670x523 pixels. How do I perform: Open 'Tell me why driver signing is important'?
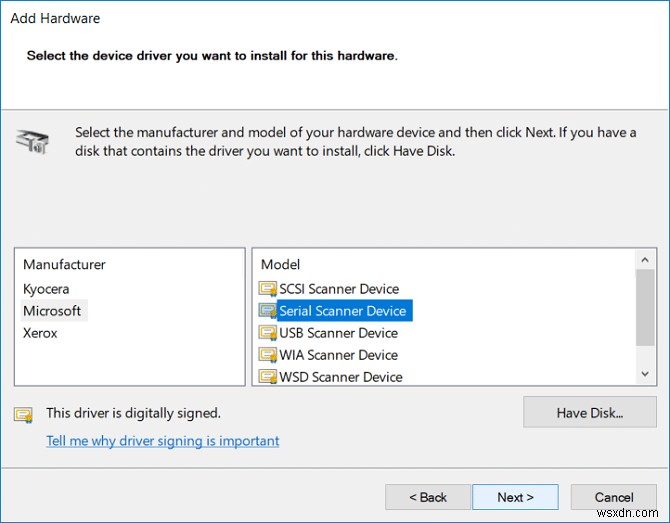(163, 441)
